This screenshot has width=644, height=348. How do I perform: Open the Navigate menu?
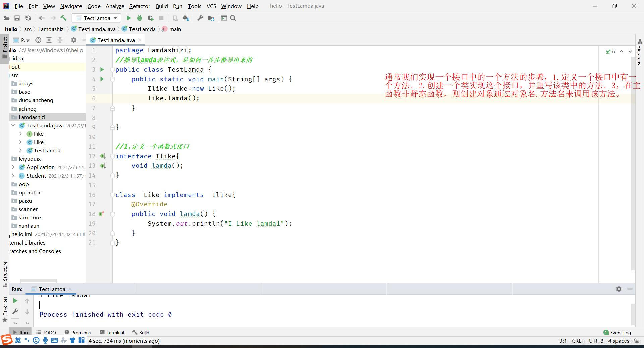tap(71, 6)
